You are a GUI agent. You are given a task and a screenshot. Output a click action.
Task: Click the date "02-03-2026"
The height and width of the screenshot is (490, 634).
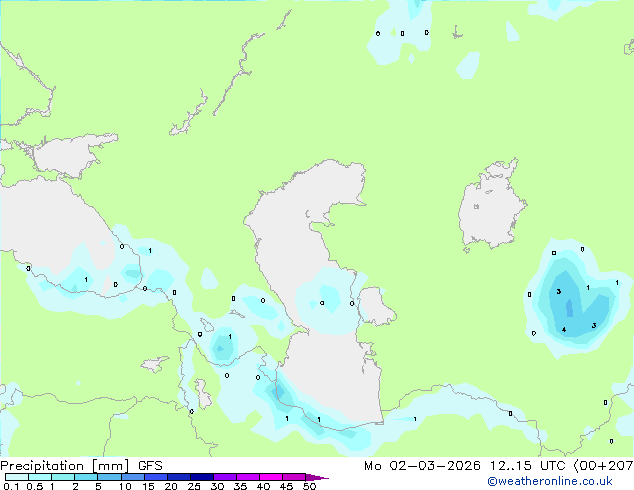(x=435, y=466)
